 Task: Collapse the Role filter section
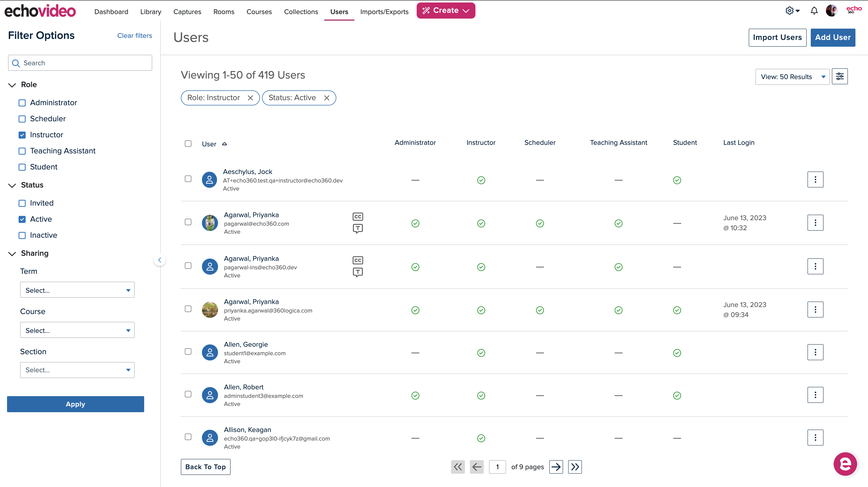(x=12, y=85)
